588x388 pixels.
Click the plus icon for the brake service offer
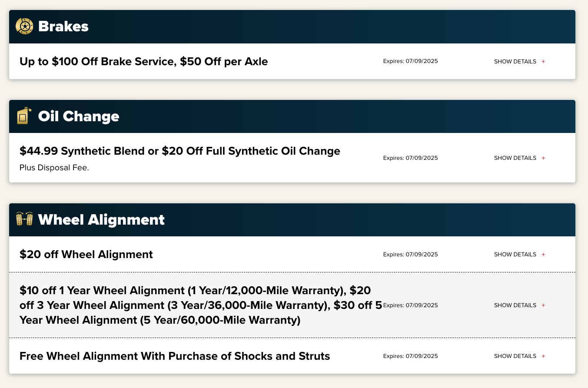(543, 62)
